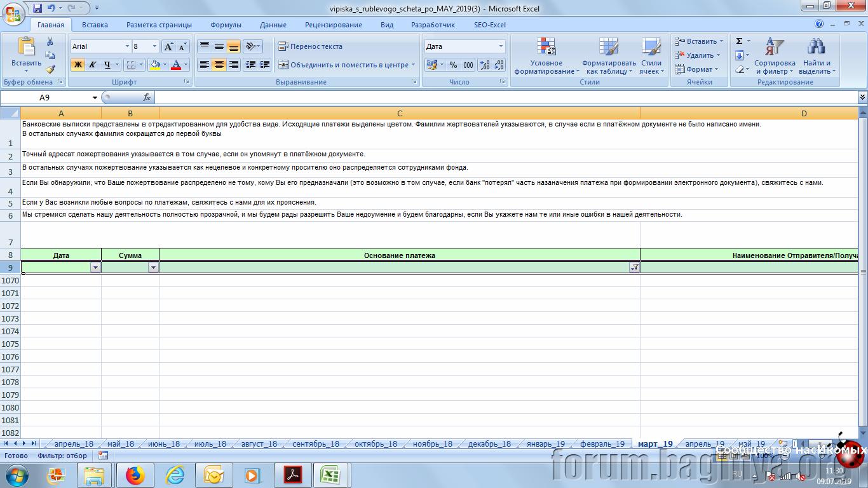
Task: Toggle italic К formatting
Action: click(92, 65)
